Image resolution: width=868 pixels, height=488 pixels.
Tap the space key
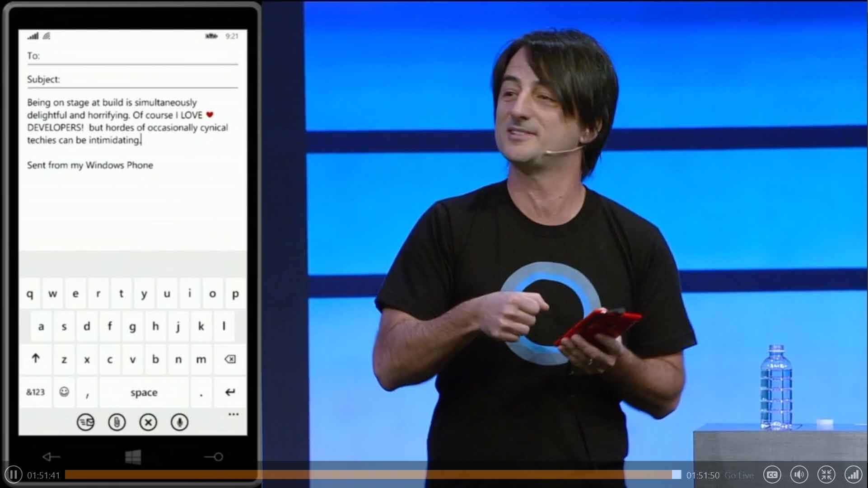coord(144,392)
